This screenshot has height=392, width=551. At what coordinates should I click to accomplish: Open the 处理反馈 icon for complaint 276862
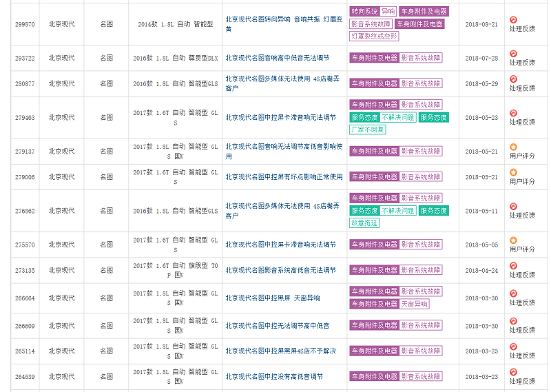(x=513, y=207)
